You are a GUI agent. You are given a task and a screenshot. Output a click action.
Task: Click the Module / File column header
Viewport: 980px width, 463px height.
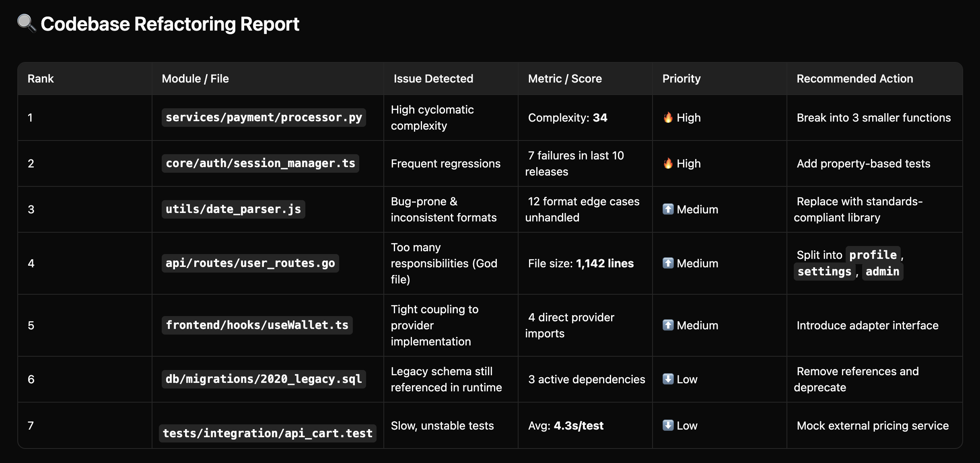(x=195, y=79)
